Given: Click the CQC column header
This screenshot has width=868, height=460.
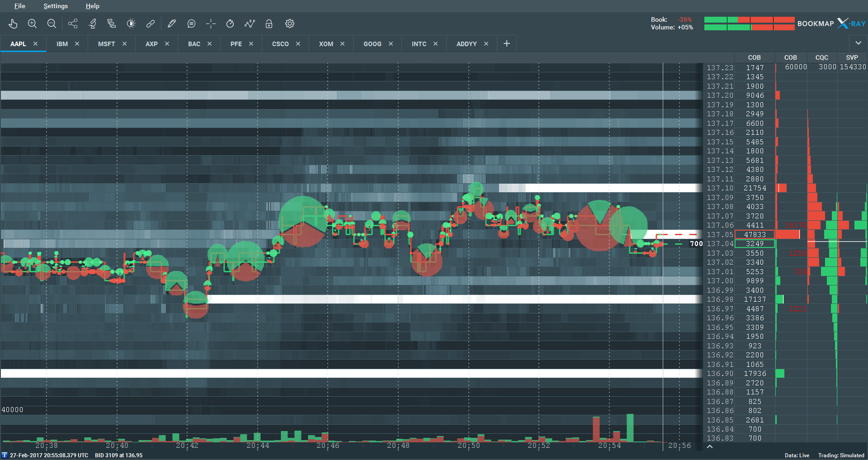Looking at the screenshot, I should (822, 57).
